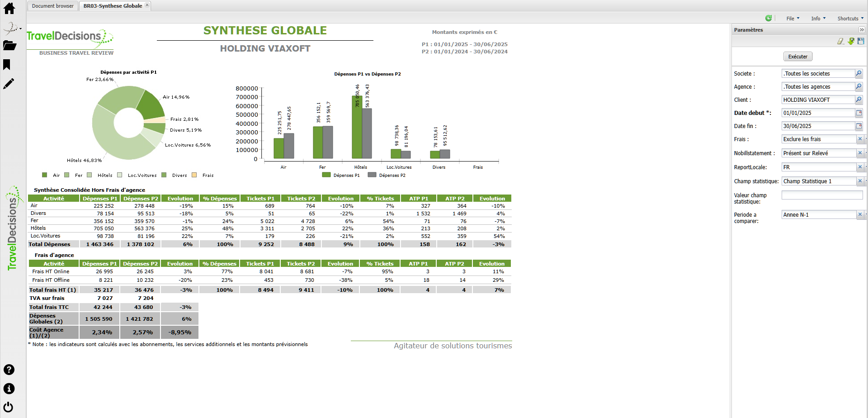Viewport: 868px width, 418px height.
Task: Click the Total frais TTC label
Action: point(49,307)
